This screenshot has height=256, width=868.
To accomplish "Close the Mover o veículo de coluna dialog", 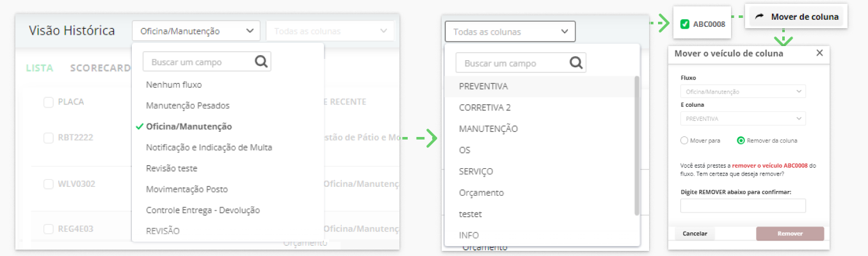I will tap(819, 53).
